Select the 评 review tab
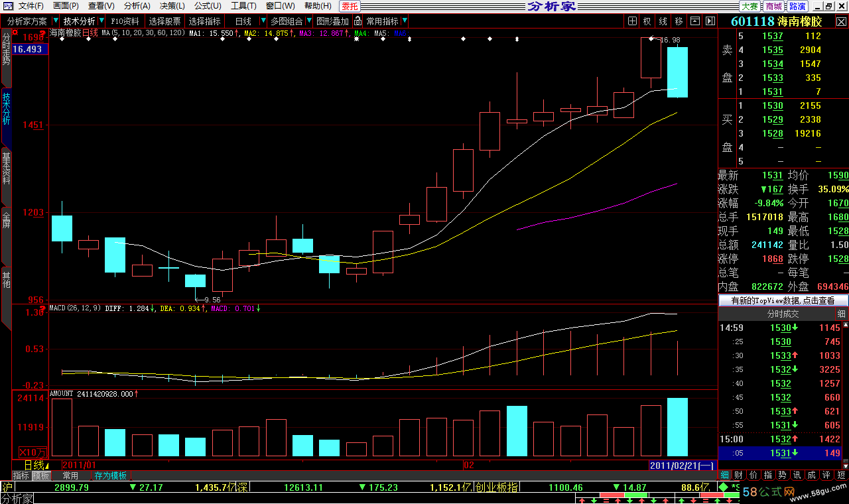The width and height of the screenshot is (849, 504). click(826, 475)
